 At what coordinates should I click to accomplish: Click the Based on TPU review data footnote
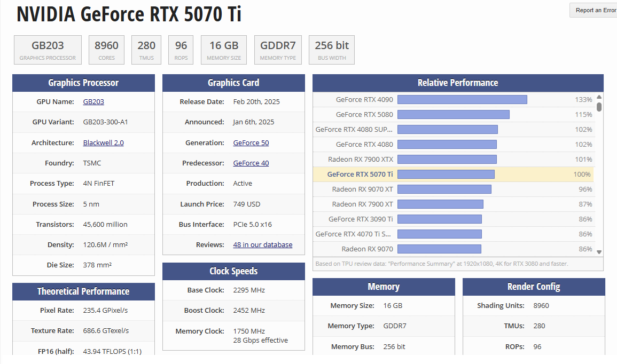[x=442, y=264]
